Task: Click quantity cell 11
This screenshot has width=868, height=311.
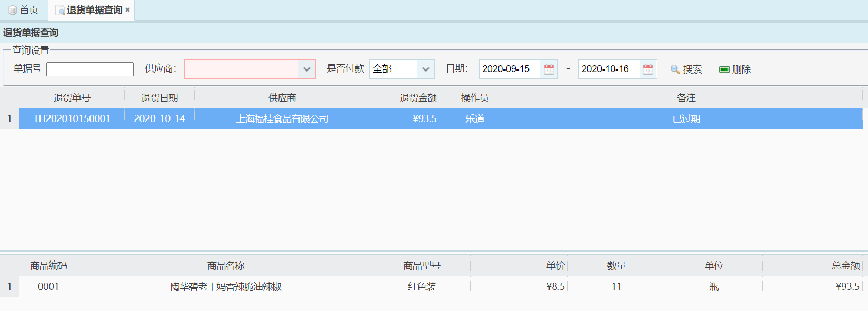Action: click(616, 287)
